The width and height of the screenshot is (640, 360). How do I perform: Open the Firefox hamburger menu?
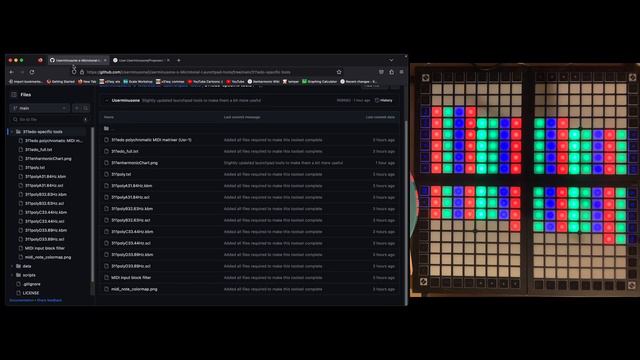[402, 72]
